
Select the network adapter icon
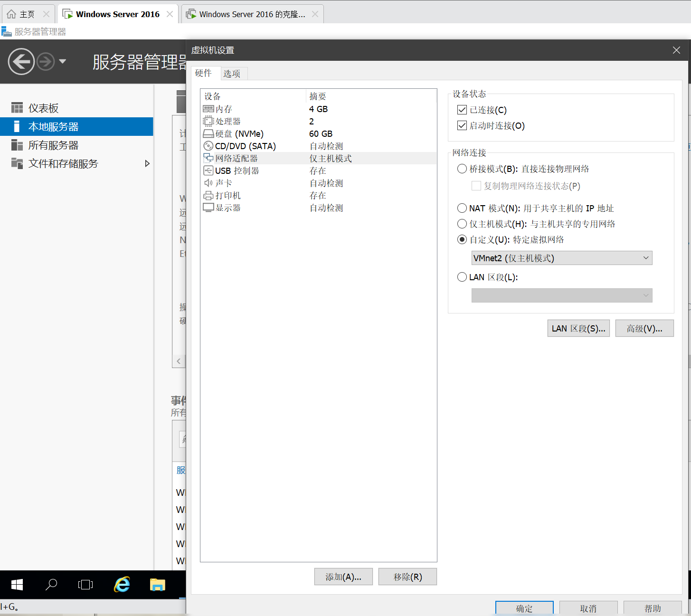208,158
